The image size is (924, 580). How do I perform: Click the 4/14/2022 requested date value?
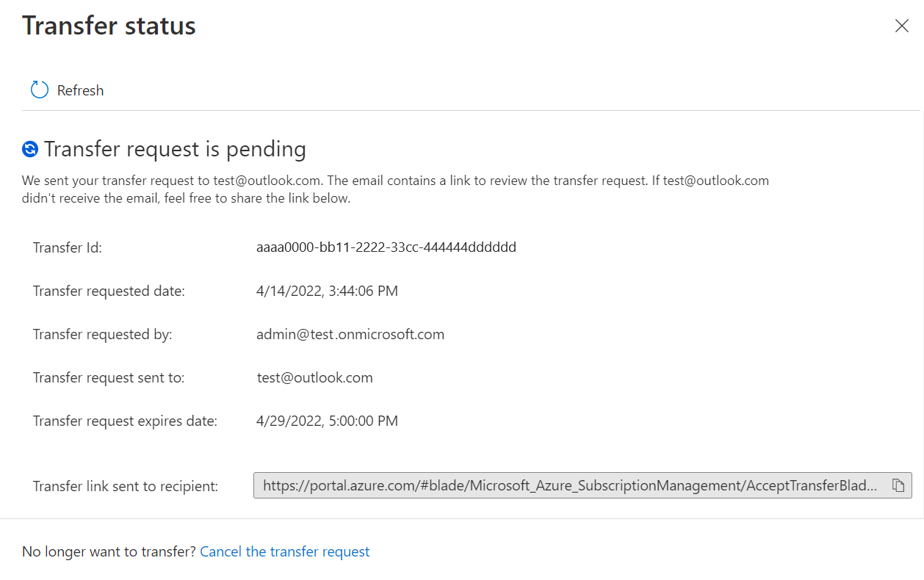click(x=327, y=291)
